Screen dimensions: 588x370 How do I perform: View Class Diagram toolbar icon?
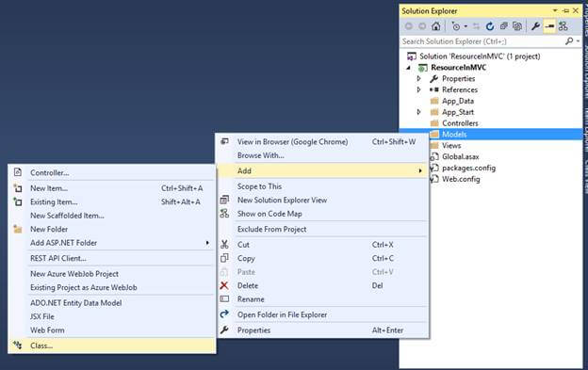click(563, 26)
